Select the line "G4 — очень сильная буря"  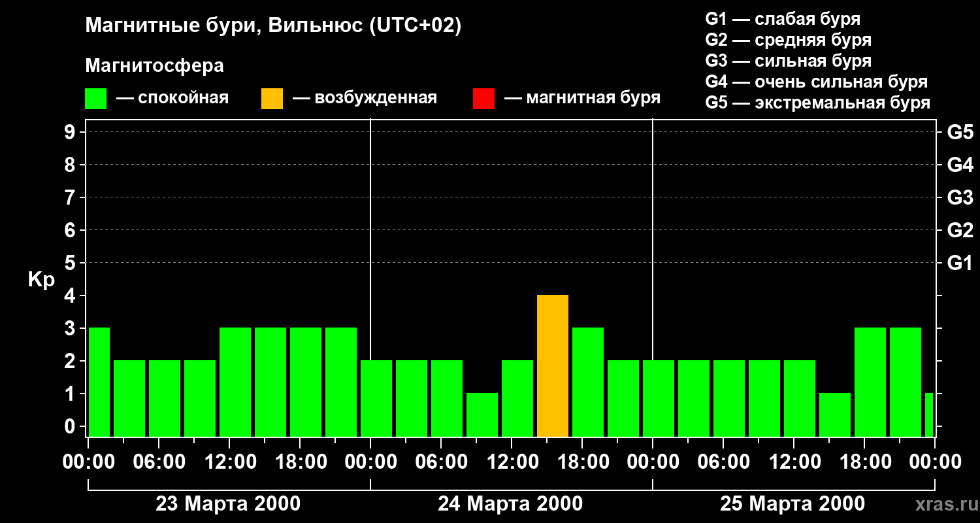816,82
